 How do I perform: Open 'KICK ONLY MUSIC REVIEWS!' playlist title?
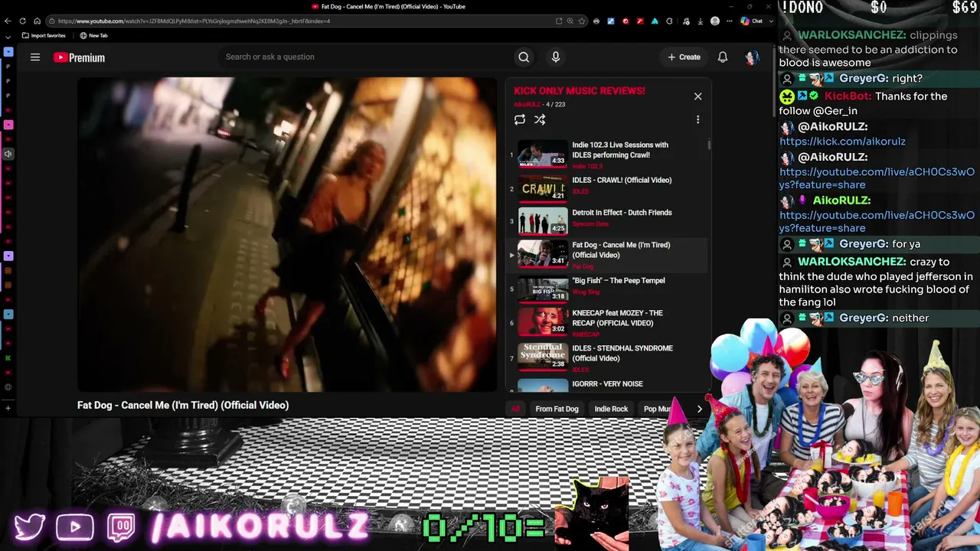click(580, 91)
